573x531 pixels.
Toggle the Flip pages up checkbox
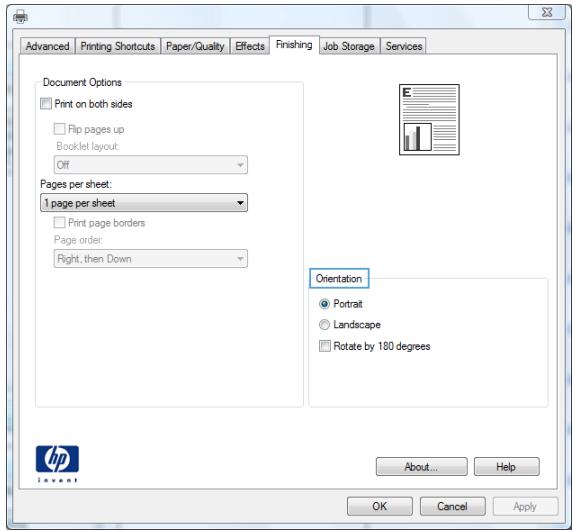tap(60, 129)
